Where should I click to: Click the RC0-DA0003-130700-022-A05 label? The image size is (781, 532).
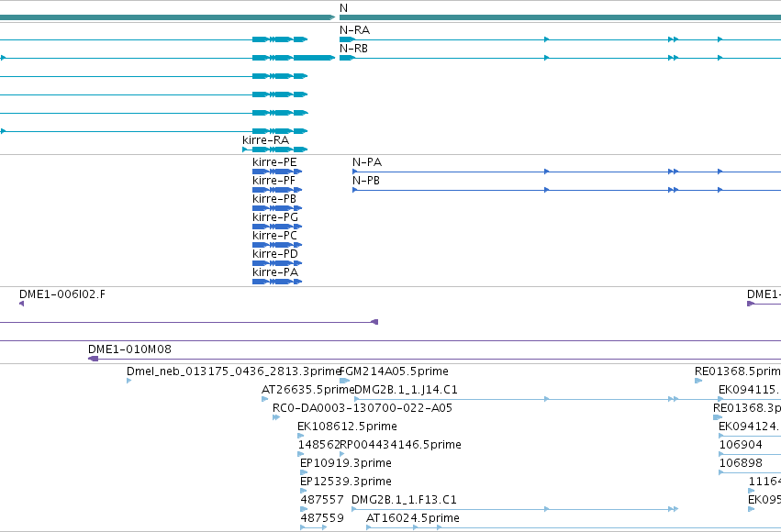click(363, 408)
